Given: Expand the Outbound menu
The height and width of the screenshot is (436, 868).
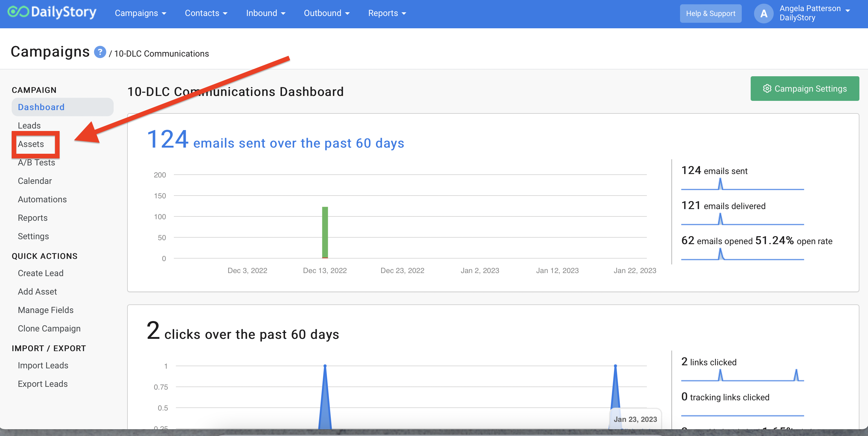Looking at the screenshot, I should pos(326,13).
